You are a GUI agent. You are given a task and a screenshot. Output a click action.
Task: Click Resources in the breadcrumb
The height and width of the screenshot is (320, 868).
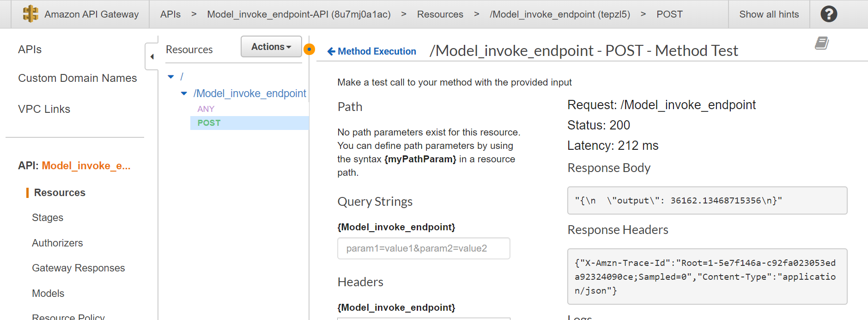tap(440, 14)
